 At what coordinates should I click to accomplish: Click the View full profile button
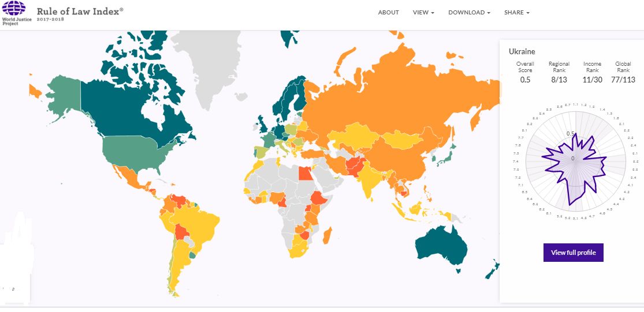[574, 253]
